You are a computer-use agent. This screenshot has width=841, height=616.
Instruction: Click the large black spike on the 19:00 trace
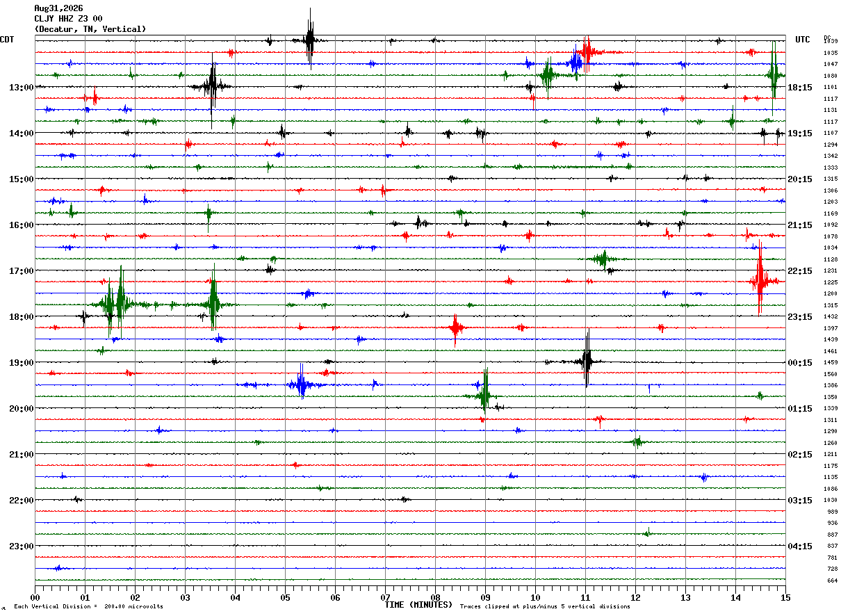[x=587, y=360]
